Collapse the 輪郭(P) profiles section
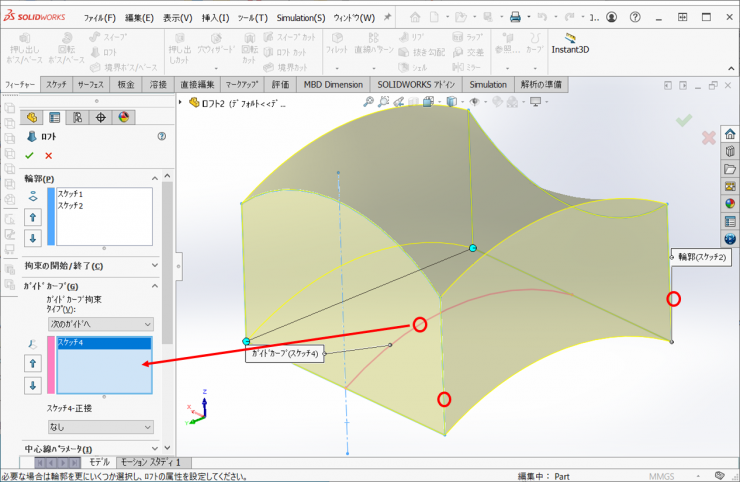This screenshot has width=740, height=482. pyautogui.click(x=155, y=178)
